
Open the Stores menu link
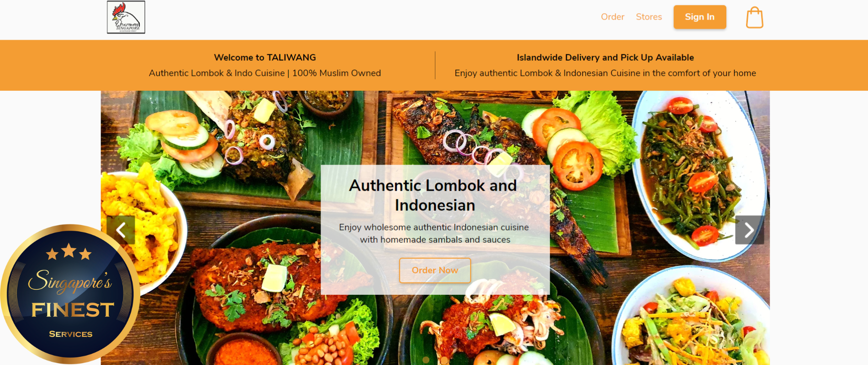pos(649,17)
